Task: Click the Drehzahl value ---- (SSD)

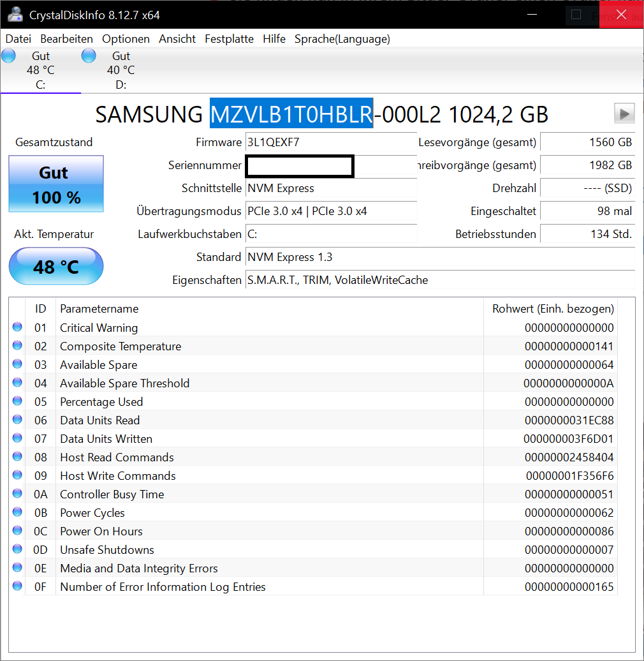Action: tap(587, 188)
